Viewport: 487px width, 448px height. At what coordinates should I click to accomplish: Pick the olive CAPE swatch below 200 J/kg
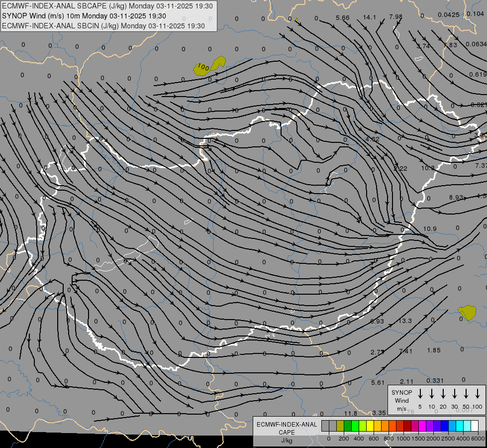tap(340, 426)
